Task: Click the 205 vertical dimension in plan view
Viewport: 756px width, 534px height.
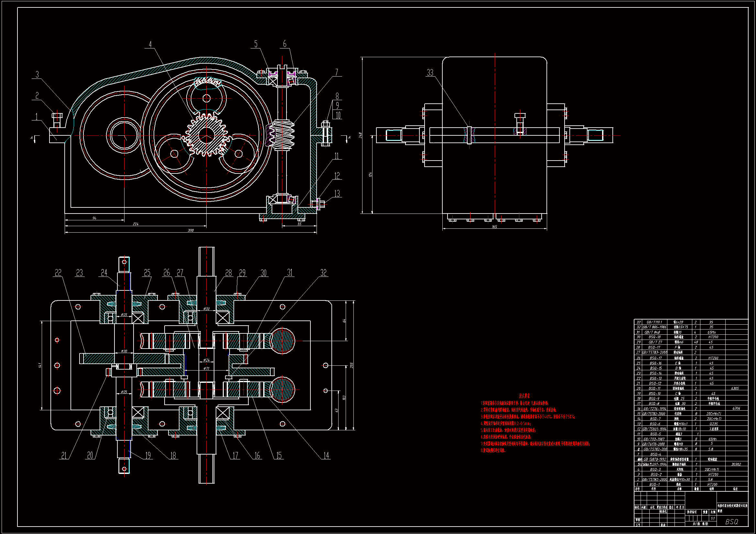Action: [352, 365]
